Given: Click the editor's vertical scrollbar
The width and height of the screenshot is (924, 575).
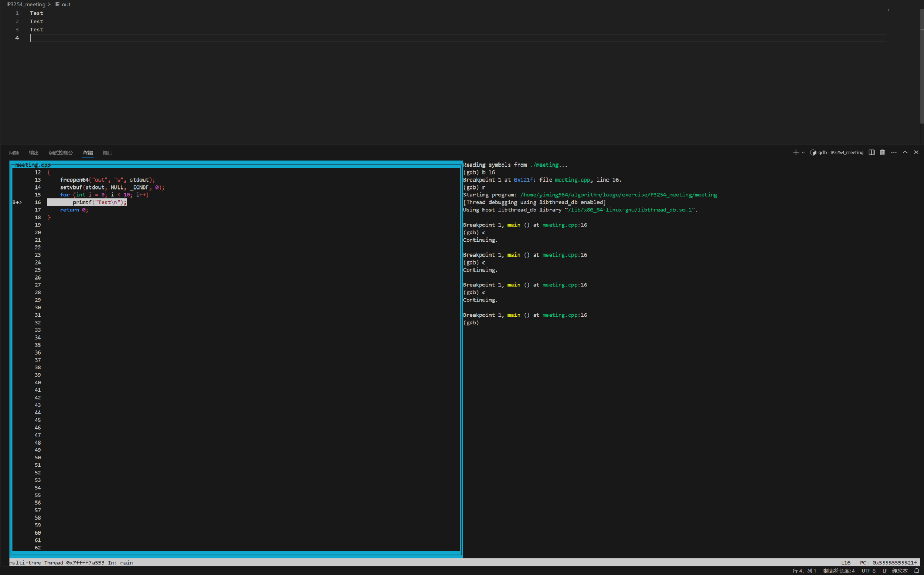Looking at the screenshot, I should (x=921, y=67).
